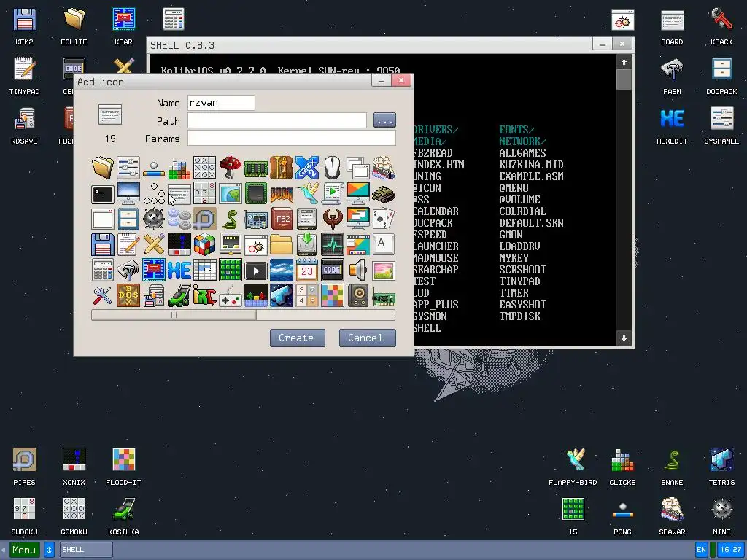Screen dimensions: 747x560
Task: Open SYSPANEL desktop icon
Action: 721,125
